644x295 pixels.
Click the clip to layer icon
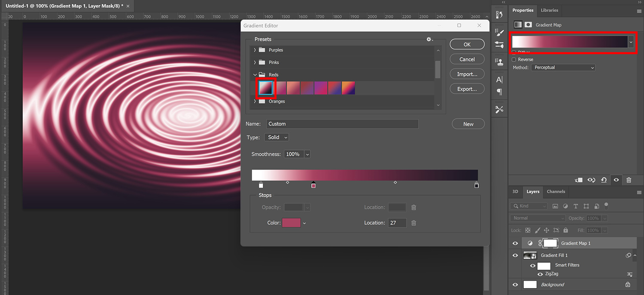point(579,180)
